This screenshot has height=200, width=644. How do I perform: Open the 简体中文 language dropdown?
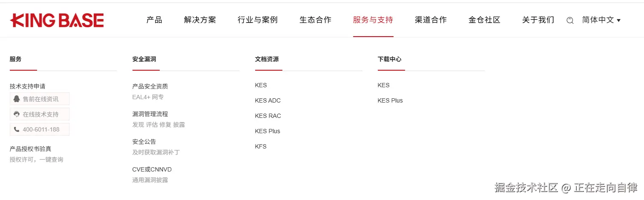click(601, 20)
